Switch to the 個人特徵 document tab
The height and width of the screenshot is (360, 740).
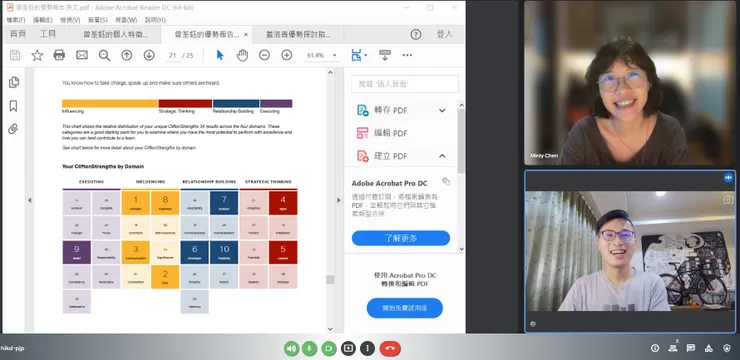tap(116, 34)
